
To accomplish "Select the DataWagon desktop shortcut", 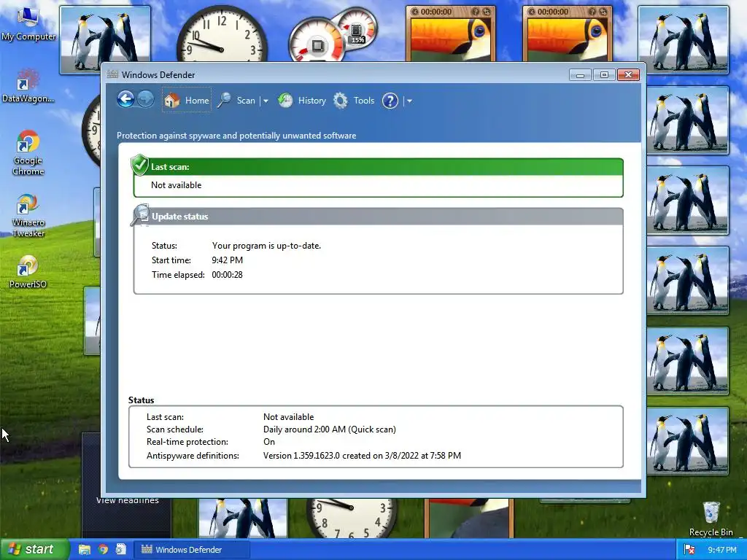I will 28,86.
